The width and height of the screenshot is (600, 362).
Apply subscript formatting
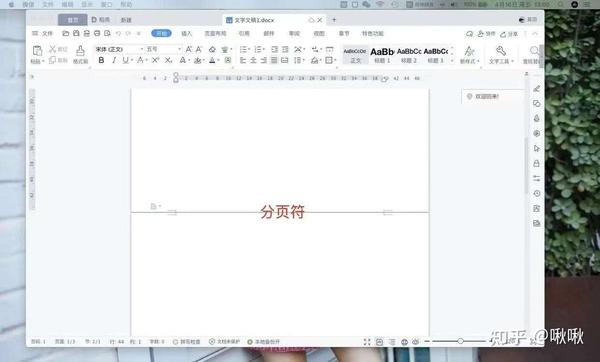click(168, 60)
